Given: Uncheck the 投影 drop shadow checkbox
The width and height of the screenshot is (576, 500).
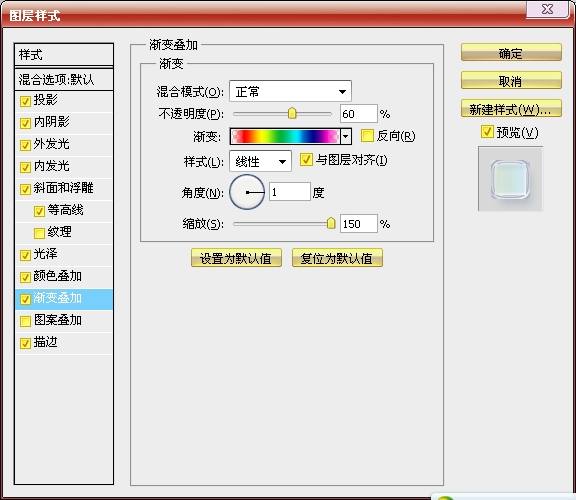Looking at the screenshot, I should click(25, 101).
